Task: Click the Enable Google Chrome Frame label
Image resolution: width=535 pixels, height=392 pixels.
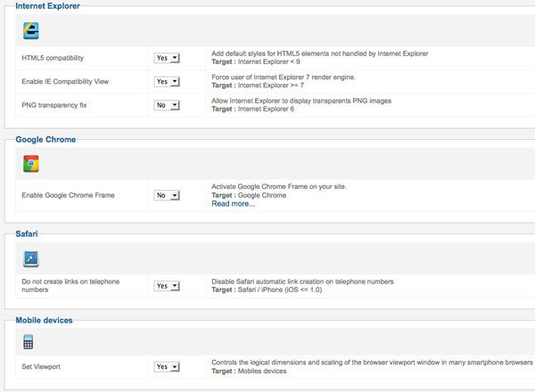Action: click(69, 195)
